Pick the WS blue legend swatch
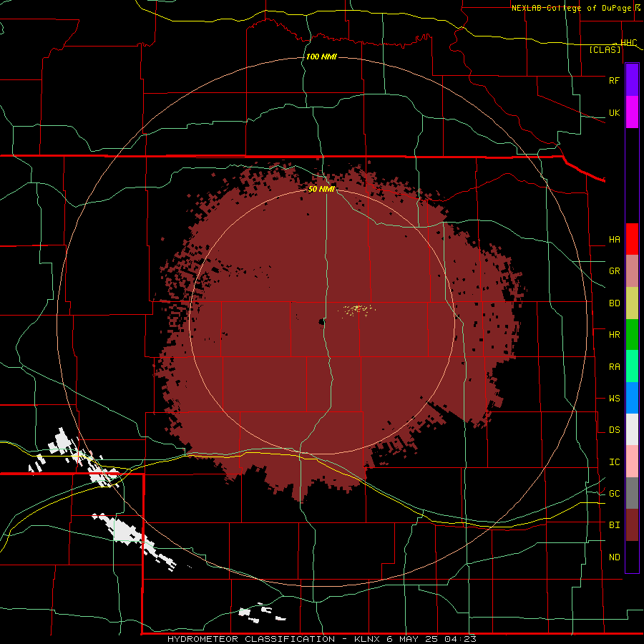The image size is (644, 644). pyautogui.click(x=632, y=398)
